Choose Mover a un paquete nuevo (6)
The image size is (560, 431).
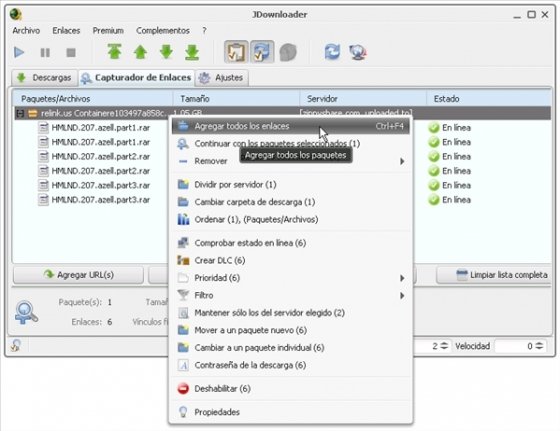(x=290, y=330)
